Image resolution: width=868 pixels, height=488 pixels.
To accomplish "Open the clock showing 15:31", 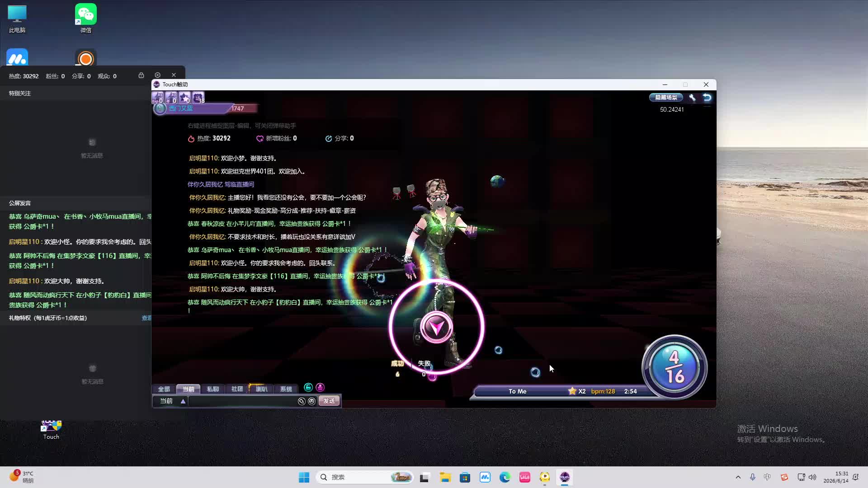I will tap(835, 477).
